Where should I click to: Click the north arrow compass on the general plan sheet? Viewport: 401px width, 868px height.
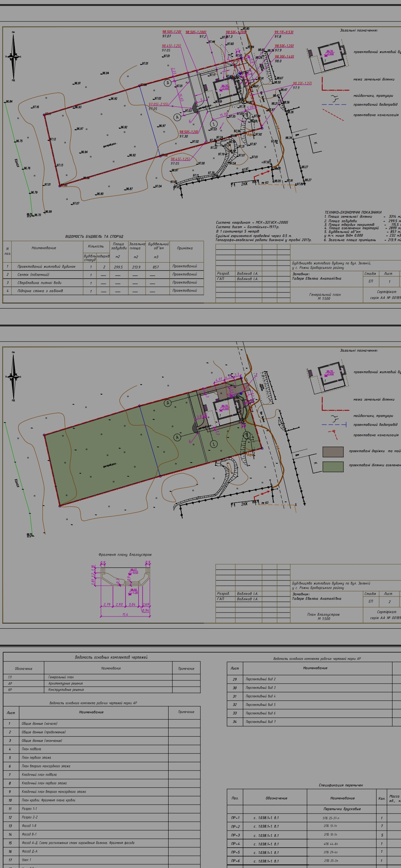(13, 57)
